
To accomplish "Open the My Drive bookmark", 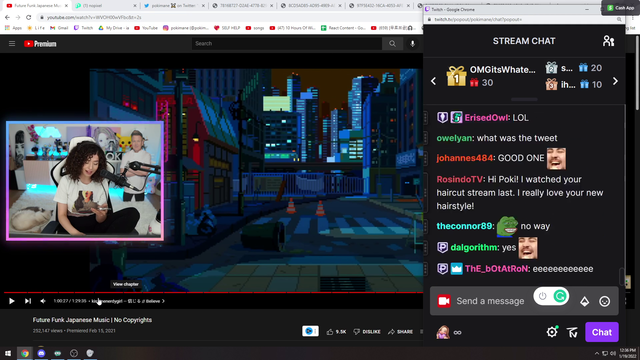I will coord(114,28).
